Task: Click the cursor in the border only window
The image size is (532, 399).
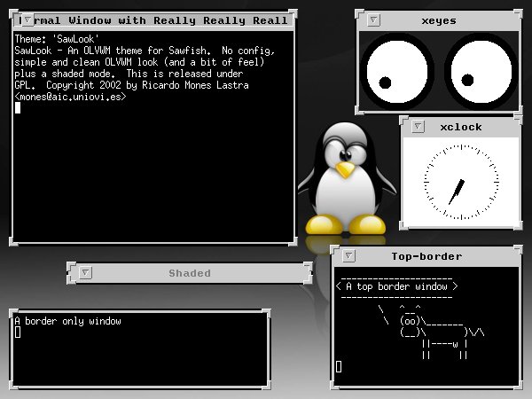Action: pyautogui.click(x=18, y=332)
